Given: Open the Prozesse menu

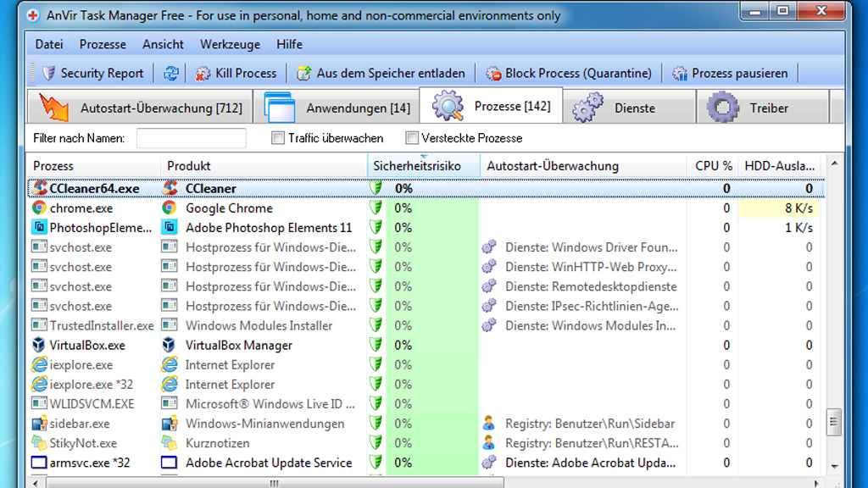Looking at the screenshot, I should (x=103, y=44).
